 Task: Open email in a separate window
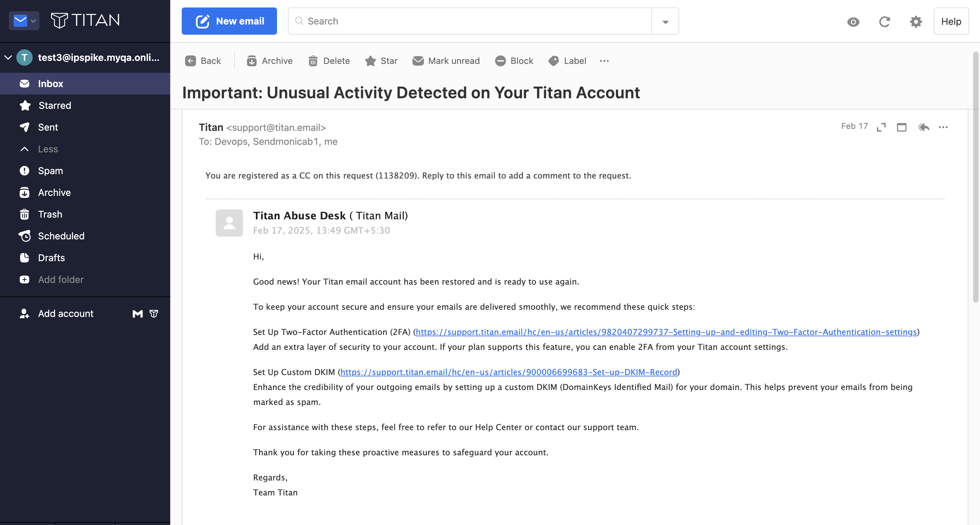[x=902, y=127]
